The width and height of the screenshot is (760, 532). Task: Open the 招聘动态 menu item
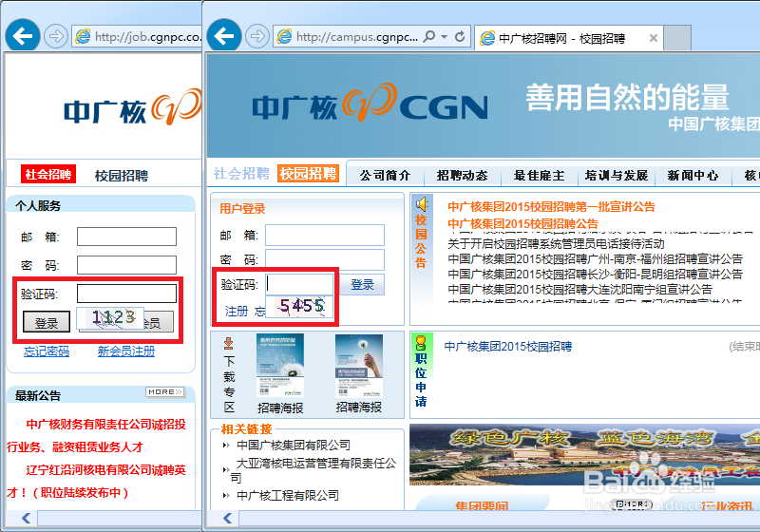point(462,176)
